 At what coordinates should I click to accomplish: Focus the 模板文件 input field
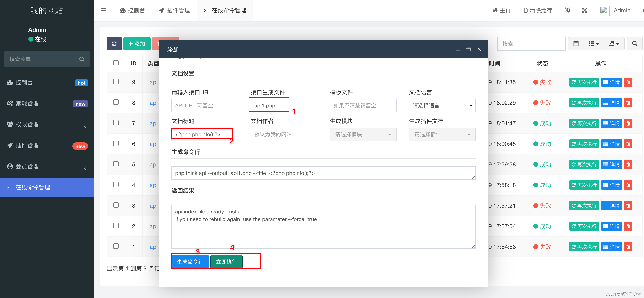pyautogui.click(x=363, y=106)
